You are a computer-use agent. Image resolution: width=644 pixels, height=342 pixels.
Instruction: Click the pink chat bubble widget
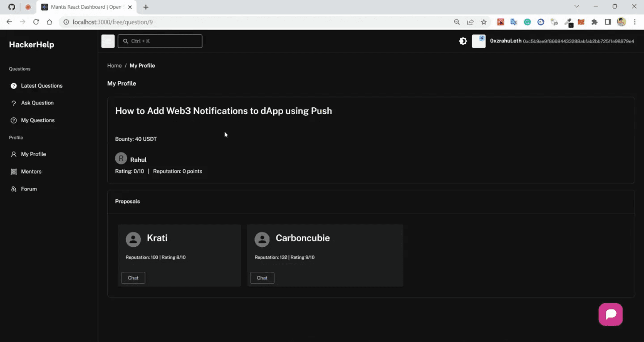pos(610,314)
